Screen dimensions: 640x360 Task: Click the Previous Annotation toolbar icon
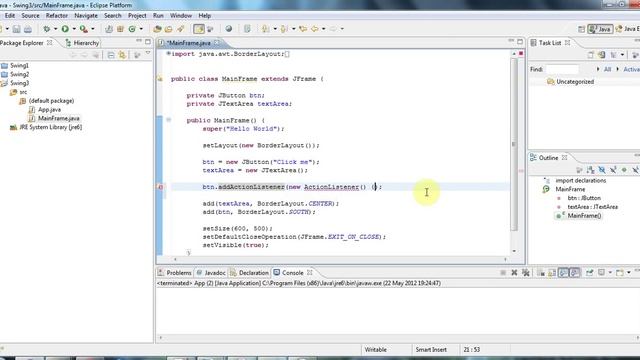click(x=284, y=29)
